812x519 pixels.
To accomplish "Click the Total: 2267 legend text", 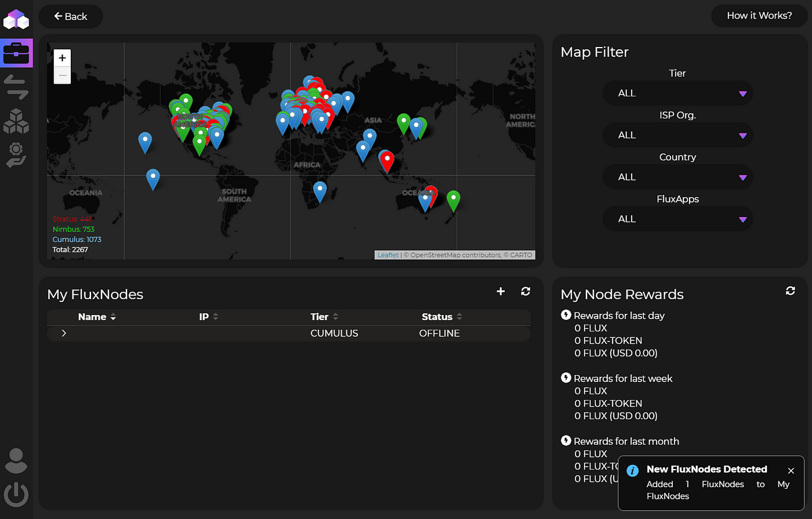I will pyautogui.click(x=70, y=250).
